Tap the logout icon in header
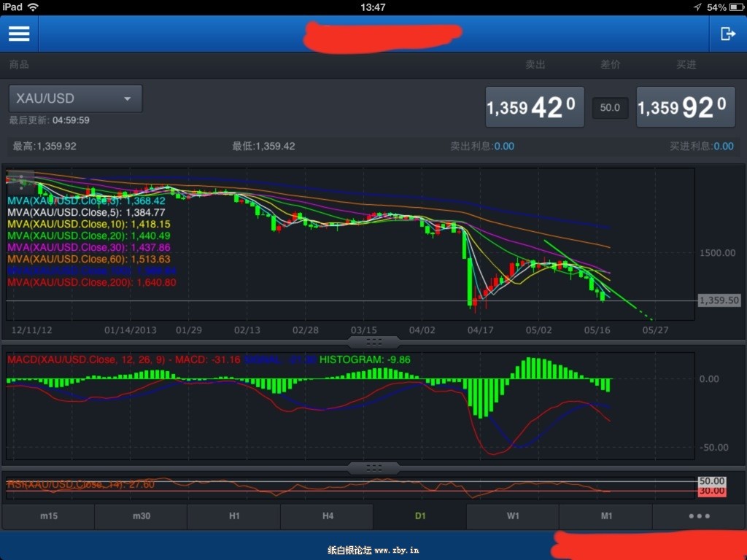This screenshot has width=747, height=560. pyautogui.click(x=727, y=34)
